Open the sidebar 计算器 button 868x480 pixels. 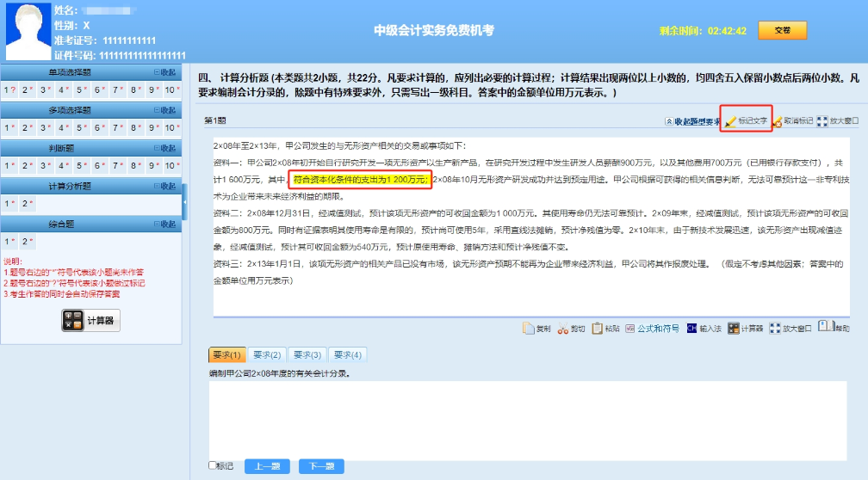(90, 320)
